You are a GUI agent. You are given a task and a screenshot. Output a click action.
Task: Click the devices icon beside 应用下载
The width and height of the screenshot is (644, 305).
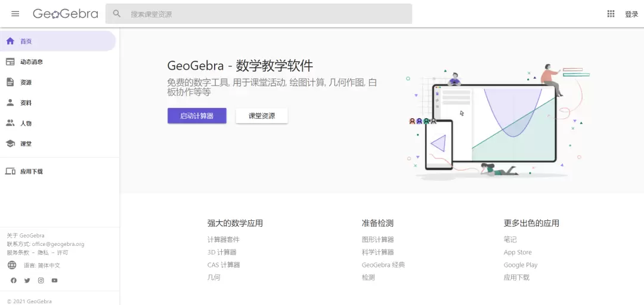point(10,171)
